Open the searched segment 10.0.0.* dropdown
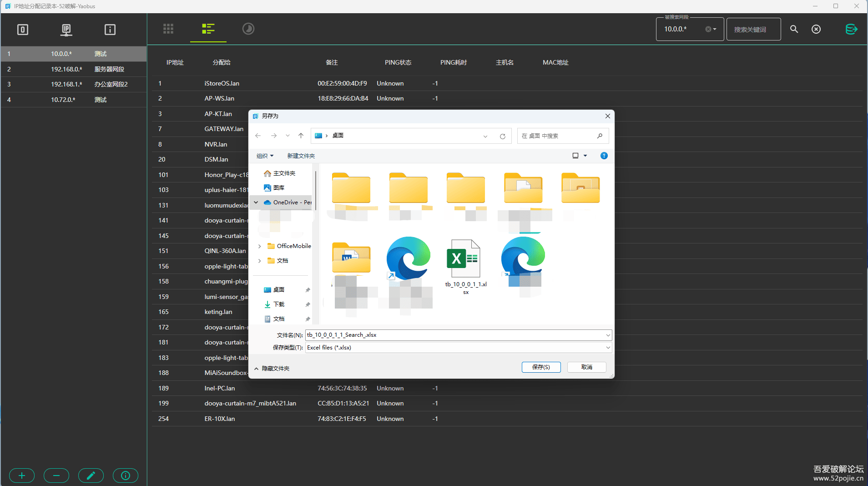 [x=714, y=29]
